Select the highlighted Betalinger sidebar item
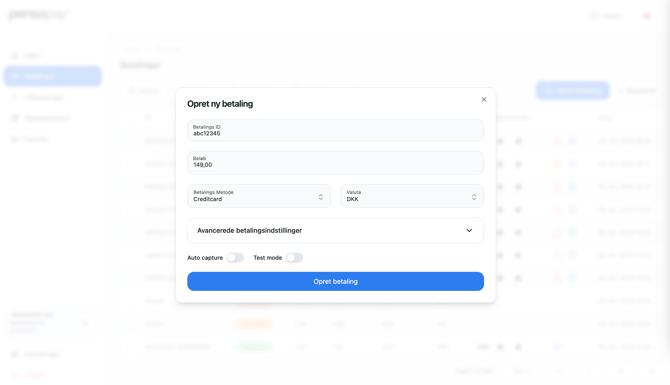This screenshot has height=385, width=670. click(53, 76)
